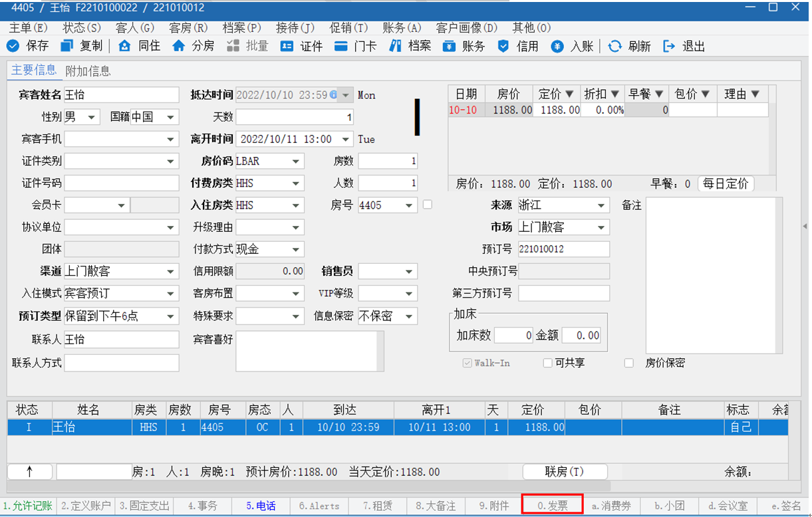Click the 分房 assign room icon
Image resolution: width=812 pixels, height=517 pixels.
point(178,46)
